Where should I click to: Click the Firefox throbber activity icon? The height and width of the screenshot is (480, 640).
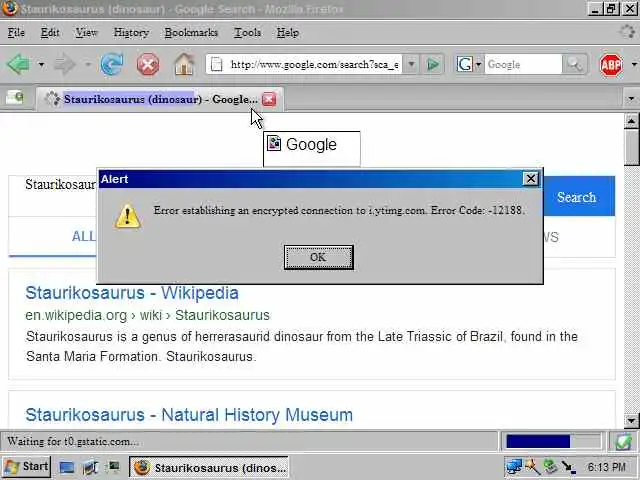click(x=627, y=32)
